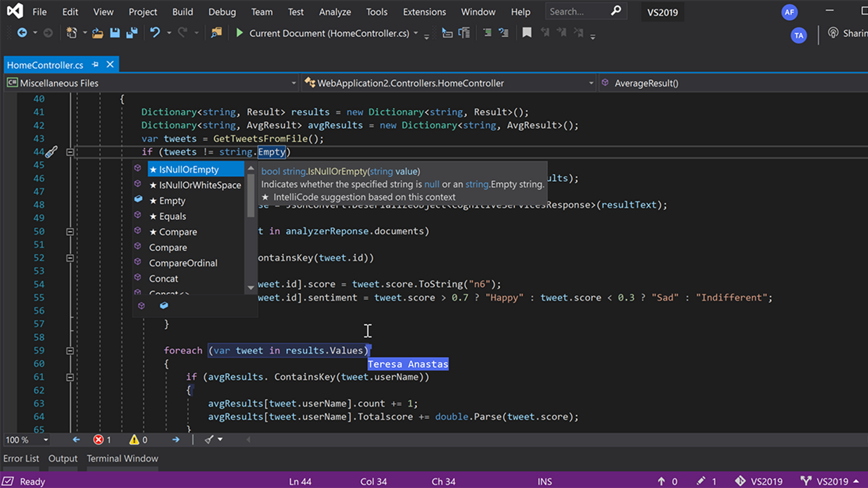Toggle the methods filter in IntelliSense footer
The width and height of the screenshot is (868, 488).
coord(141,306)
